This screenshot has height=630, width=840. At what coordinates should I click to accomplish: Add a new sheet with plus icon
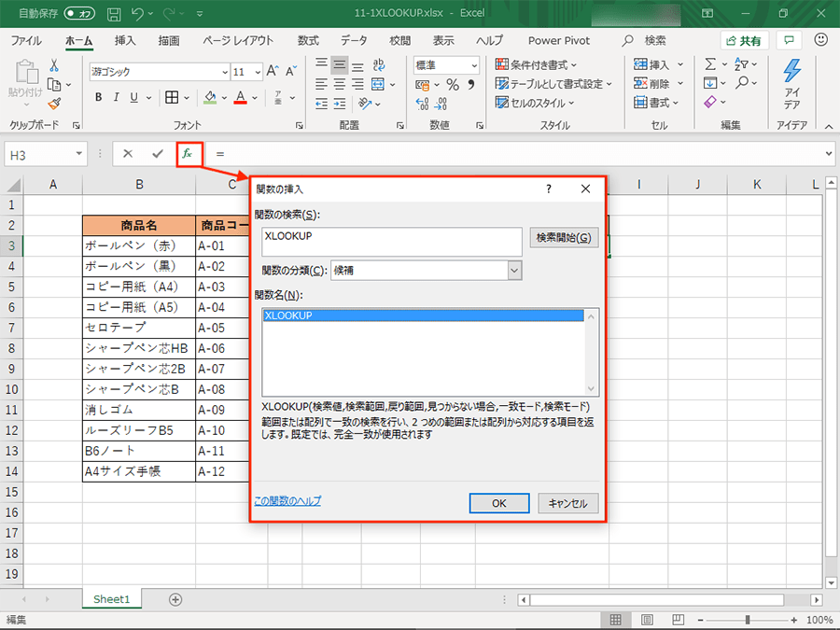click(x=175, y=599)
